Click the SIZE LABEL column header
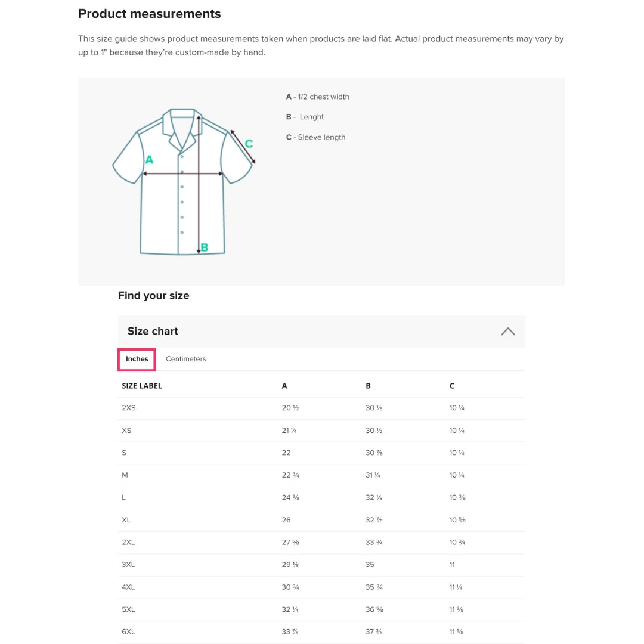 point(142,386)
